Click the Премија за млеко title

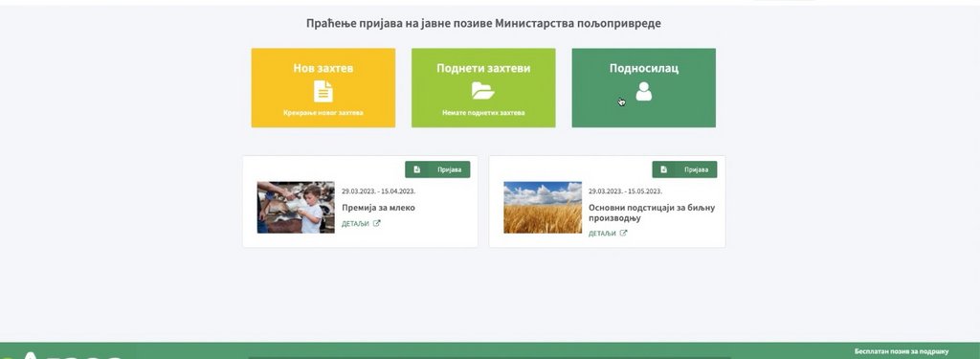pyautogui.click(x=378, y=208)
